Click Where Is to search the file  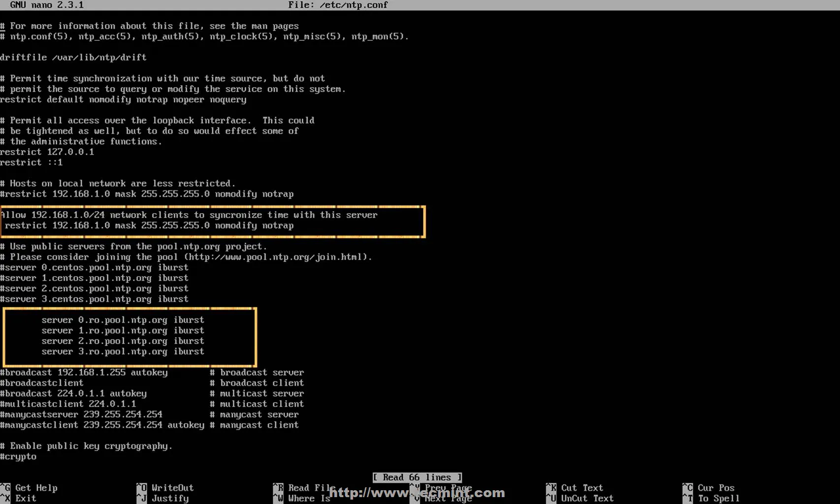point(309,498)
